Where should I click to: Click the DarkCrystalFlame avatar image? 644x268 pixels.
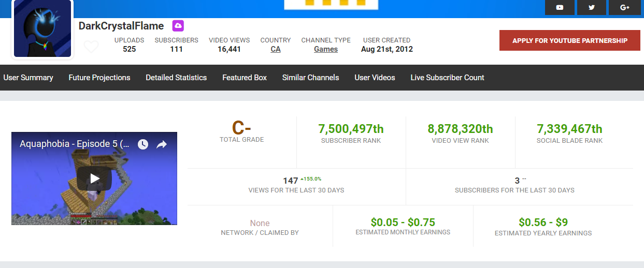tap(42, 28)
